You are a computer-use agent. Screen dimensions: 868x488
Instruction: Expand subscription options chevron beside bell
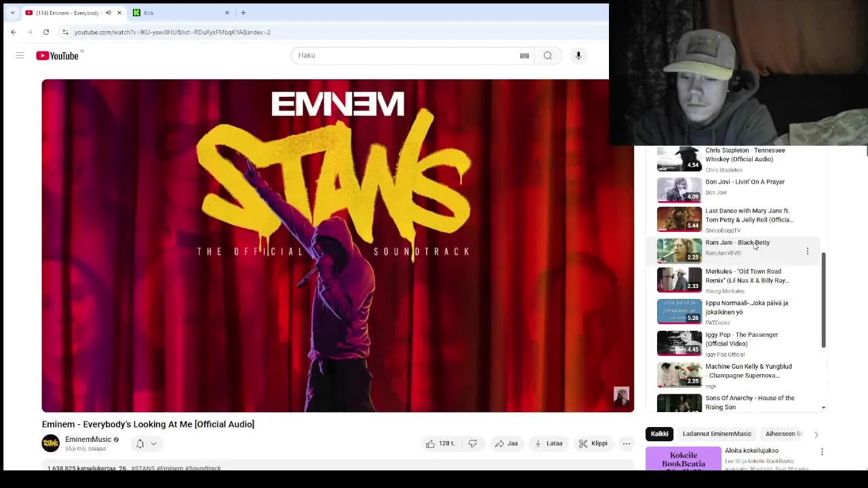pos(154,443)
